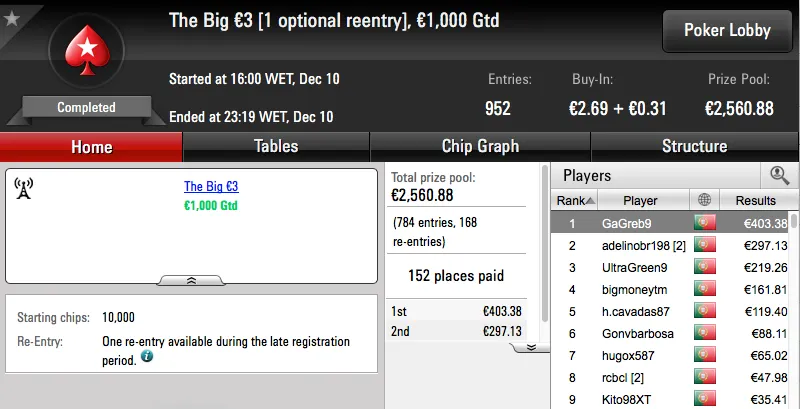Click the globe country column header
The image size is (800, 409).
click(x=705, y=200)
